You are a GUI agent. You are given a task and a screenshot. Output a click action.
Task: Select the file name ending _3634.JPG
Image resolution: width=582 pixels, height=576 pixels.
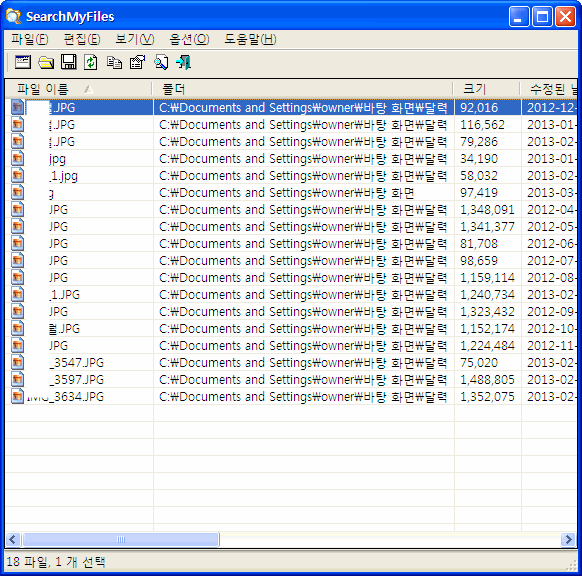(x=66, y=397)
